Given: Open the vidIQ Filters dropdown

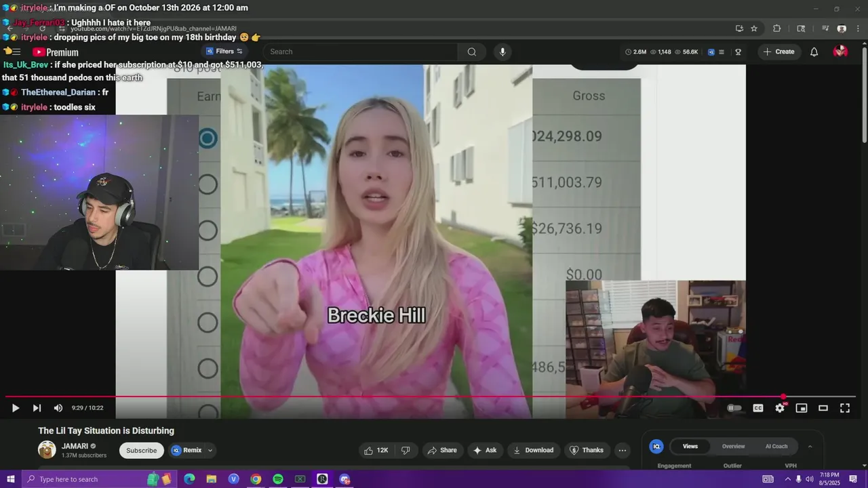Looking at the screenshot, I should point(224,52).
